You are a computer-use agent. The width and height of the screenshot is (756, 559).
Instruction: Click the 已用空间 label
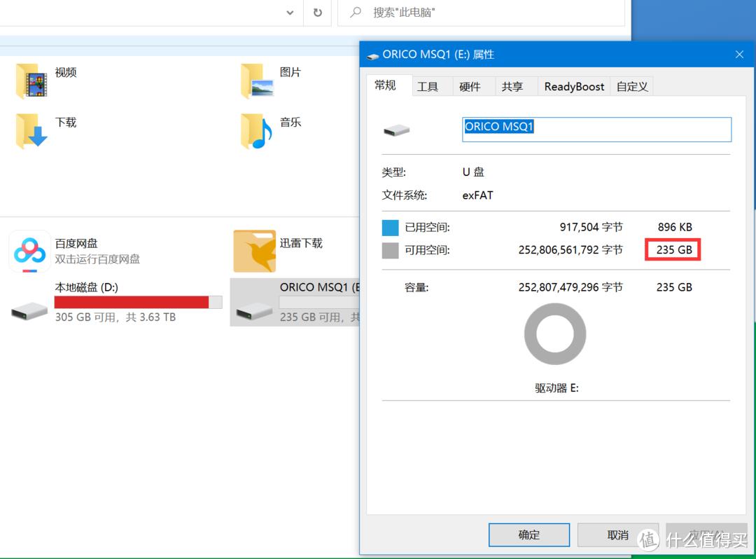click(427, 227)
